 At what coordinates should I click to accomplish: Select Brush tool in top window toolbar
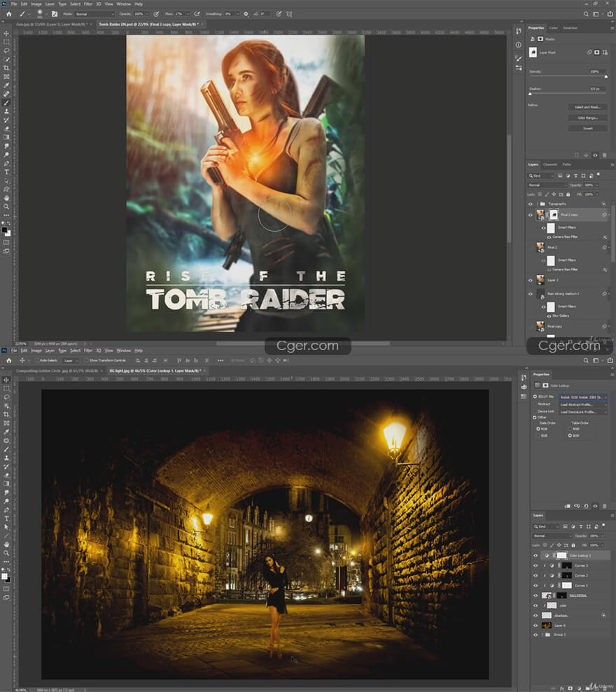click(x=6, y=102)
